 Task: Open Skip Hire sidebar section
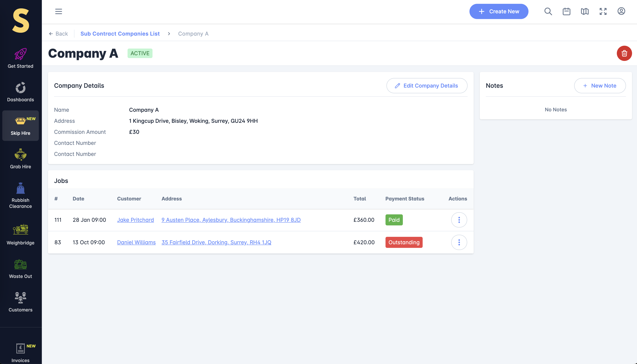(21, 125)
